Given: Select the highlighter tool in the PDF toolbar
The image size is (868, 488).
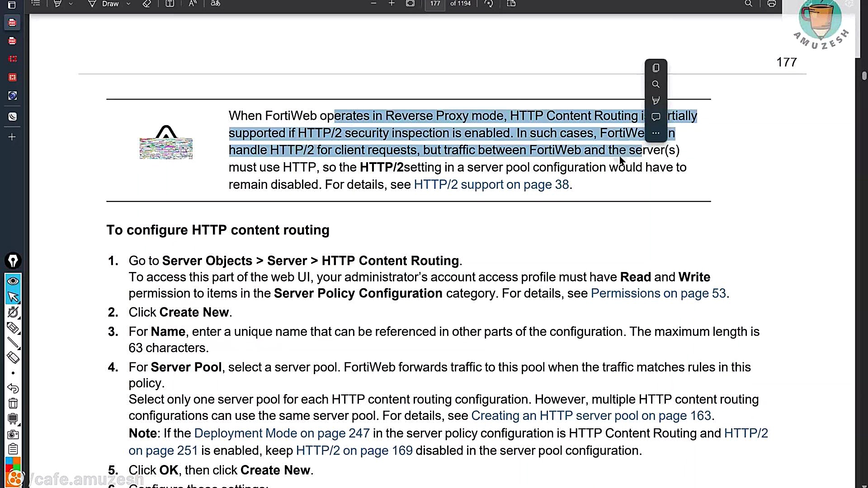Looking at the screenshot, I should point(57,4).
